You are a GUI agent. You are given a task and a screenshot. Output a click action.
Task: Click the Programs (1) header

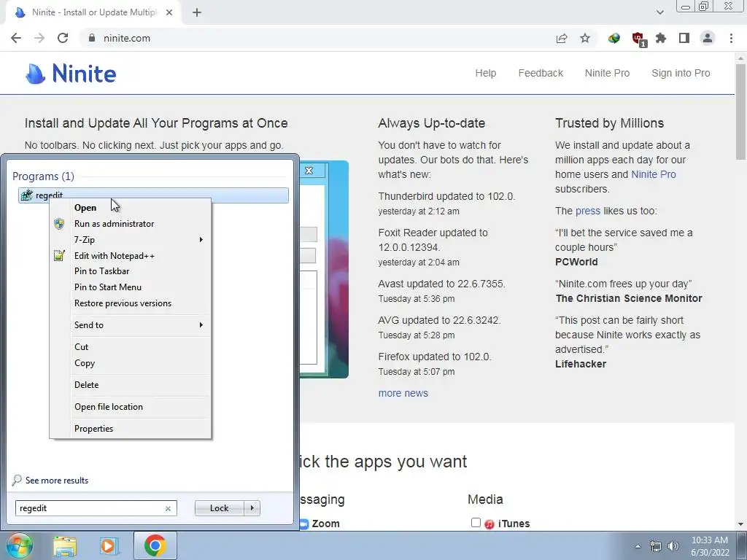tap(43, 176)
